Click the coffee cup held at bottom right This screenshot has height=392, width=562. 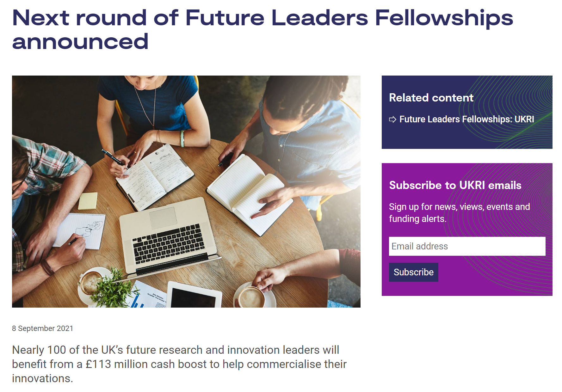tap(251, 297)
